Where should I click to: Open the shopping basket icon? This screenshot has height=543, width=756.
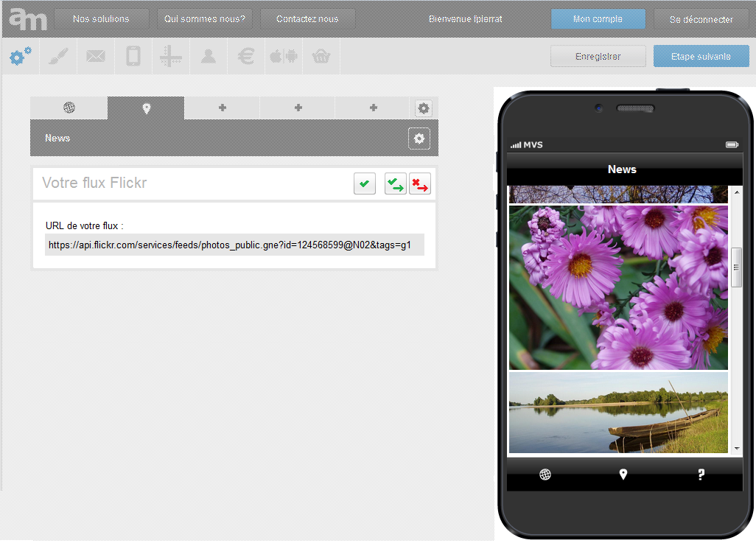[x=321, y=57]
